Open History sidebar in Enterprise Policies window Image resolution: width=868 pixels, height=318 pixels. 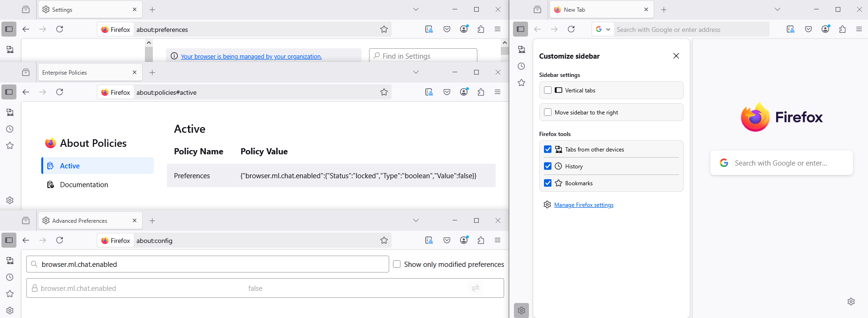click(x=10, y=129)
